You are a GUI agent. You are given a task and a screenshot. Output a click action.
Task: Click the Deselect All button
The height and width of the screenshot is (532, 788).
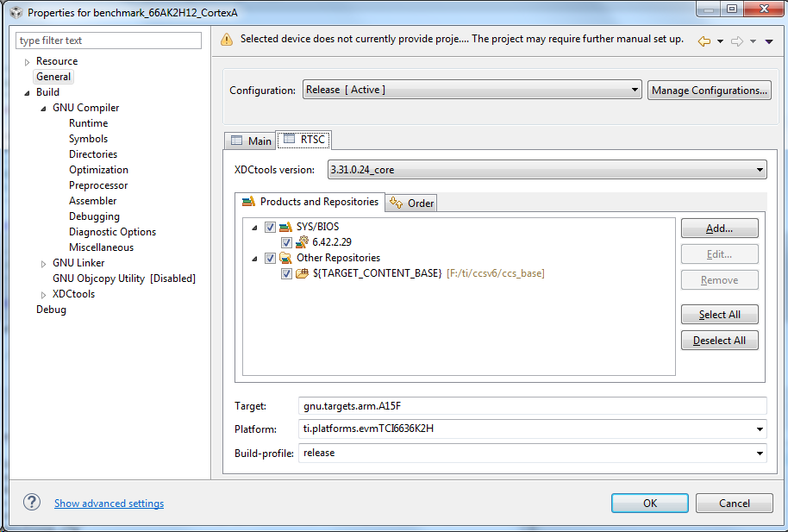[719, 341]
